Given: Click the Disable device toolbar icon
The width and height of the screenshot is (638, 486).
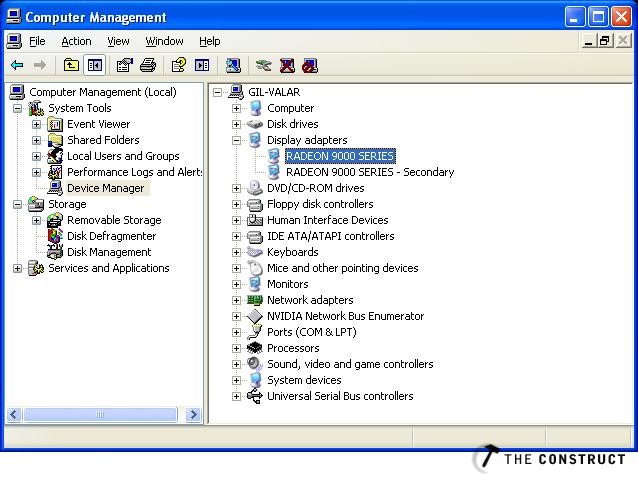Looking at the screenshot, I should [x=310, y=65].
